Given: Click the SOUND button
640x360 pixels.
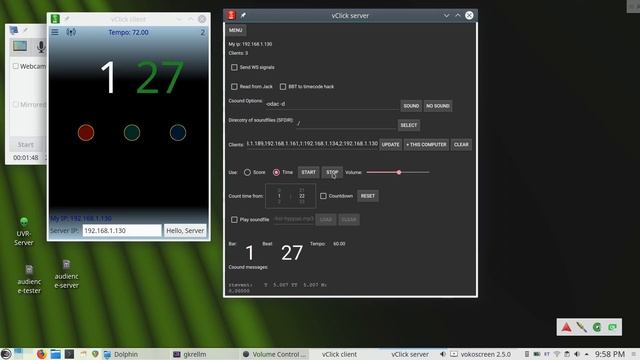Looking at the screenshot, I should coord(411,106).
